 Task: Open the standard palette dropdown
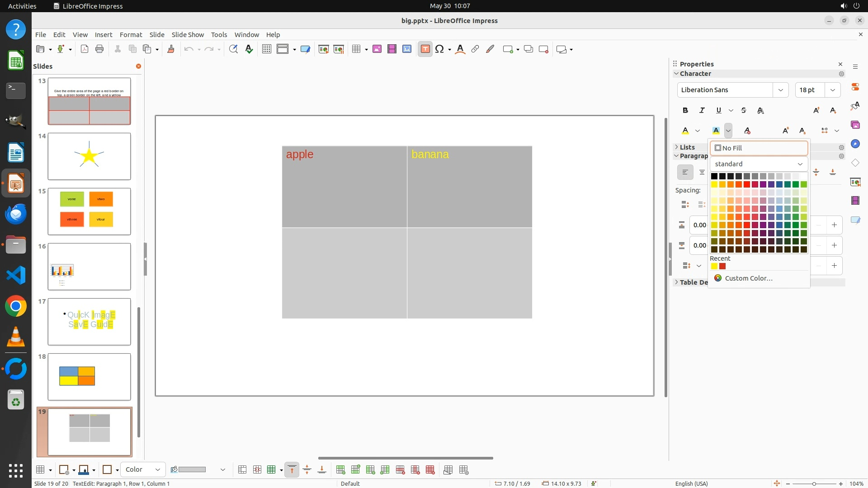click(x=759, y=164)
